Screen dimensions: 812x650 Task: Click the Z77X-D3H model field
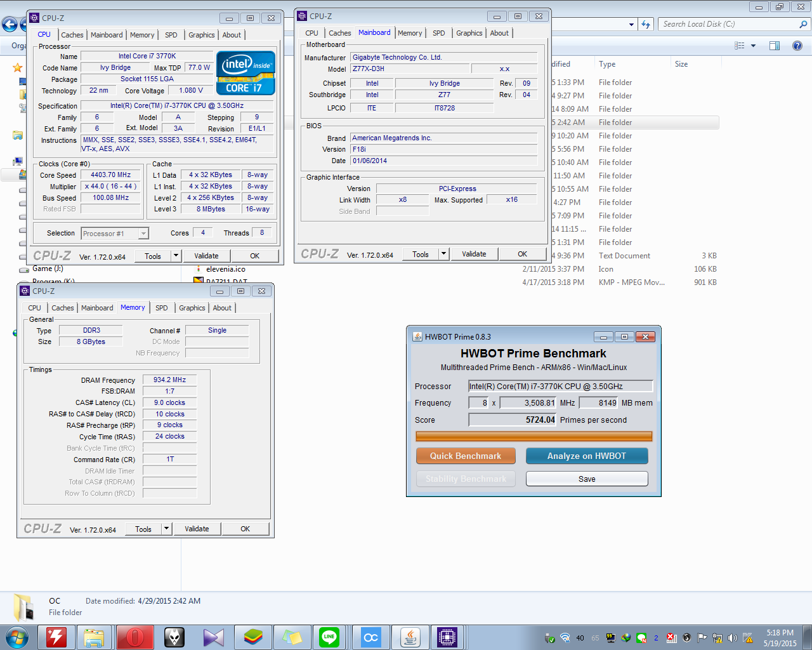point(410,69)
